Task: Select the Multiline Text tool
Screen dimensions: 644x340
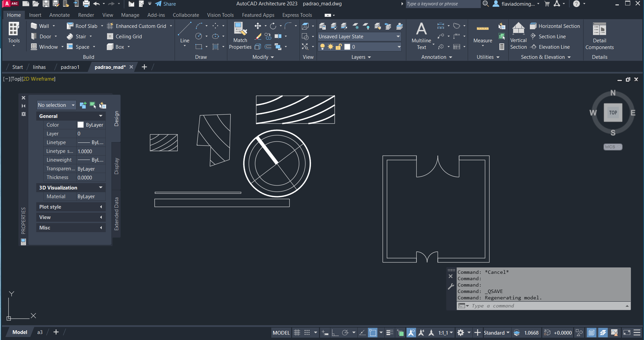Action: click(421, 36)
